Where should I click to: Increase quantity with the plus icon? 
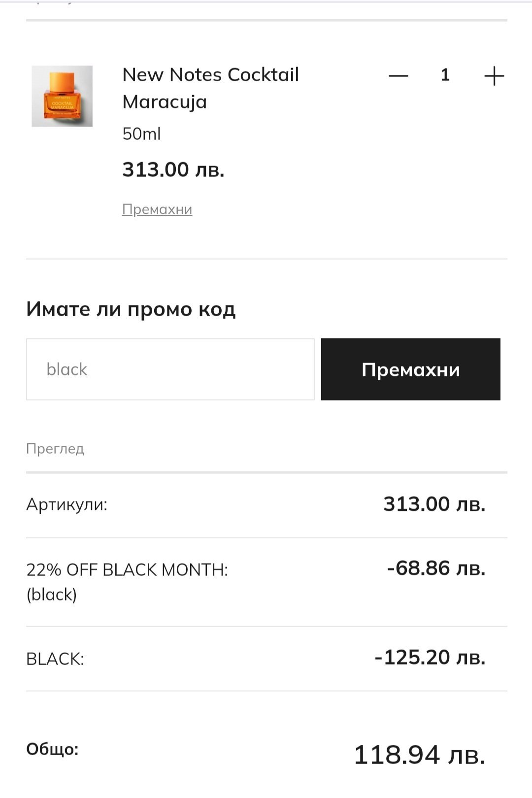[x=494, y=76]
